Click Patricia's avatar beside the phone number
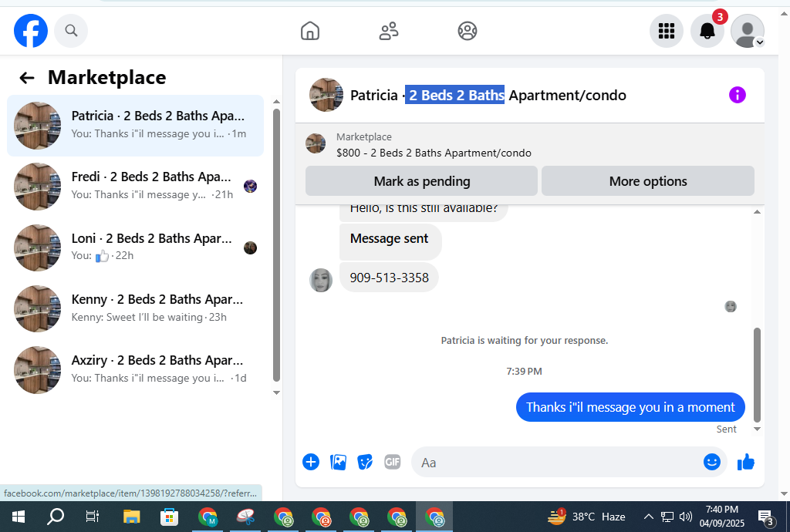790x532 pixels. [321, 280]
